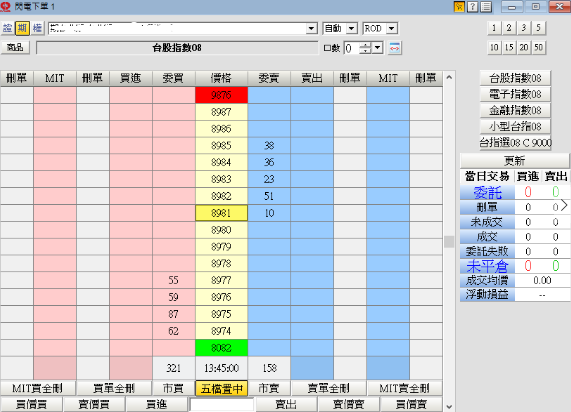Click the 賣出 column header
Viewport: 571px width, 412px height.
pyautogui.click(x=312, y=78)
